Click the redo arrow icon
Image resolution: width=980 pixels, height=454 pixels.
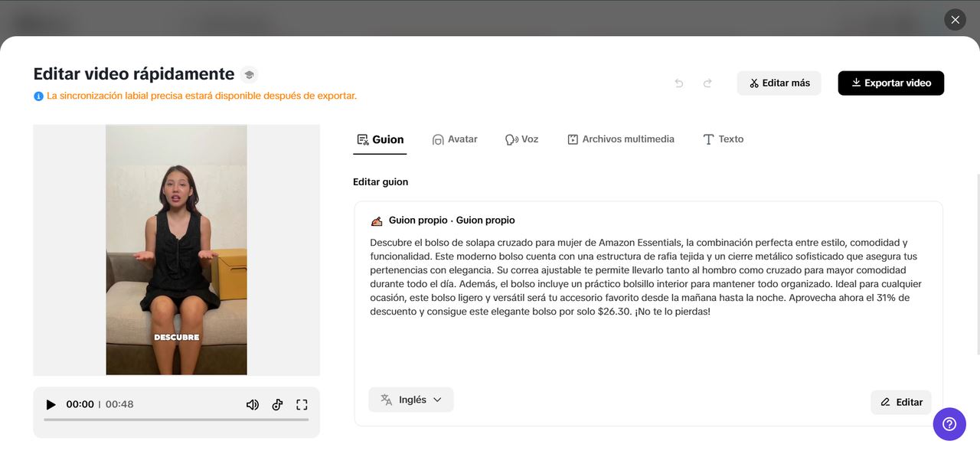[707, 83]
